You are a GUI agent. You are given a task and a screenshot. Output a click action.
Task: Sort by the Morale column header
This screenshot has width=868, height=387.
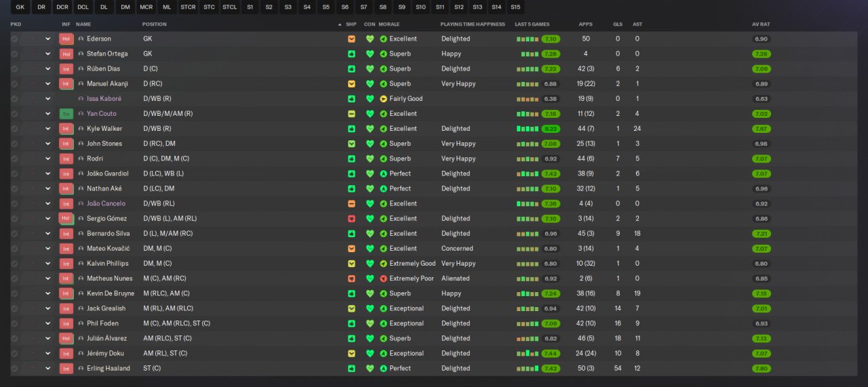click(x=389, y=24)
